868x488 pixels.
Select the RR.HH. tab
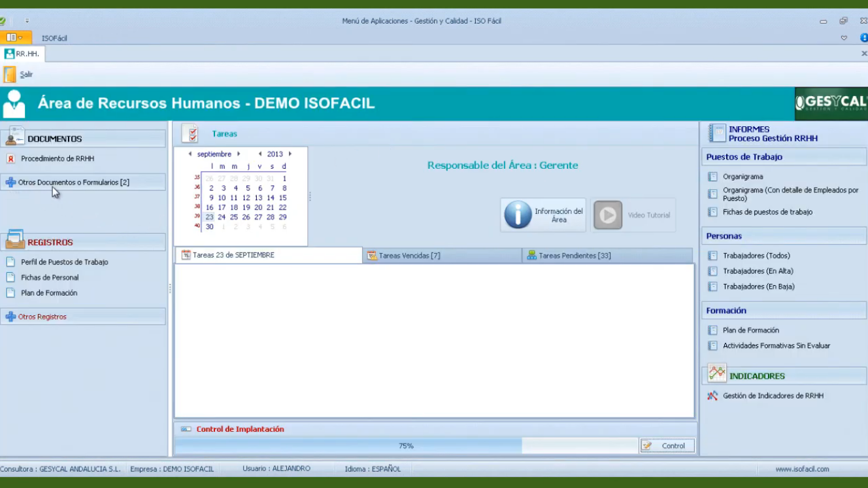click(22, 54)
